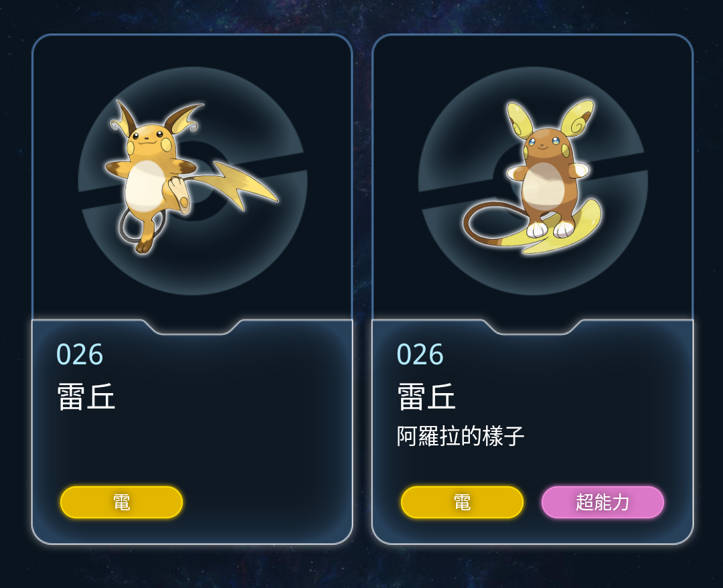The image size is (723, 588).
Task: Select the 電 type badge on right card
Action: coord(462,502)
